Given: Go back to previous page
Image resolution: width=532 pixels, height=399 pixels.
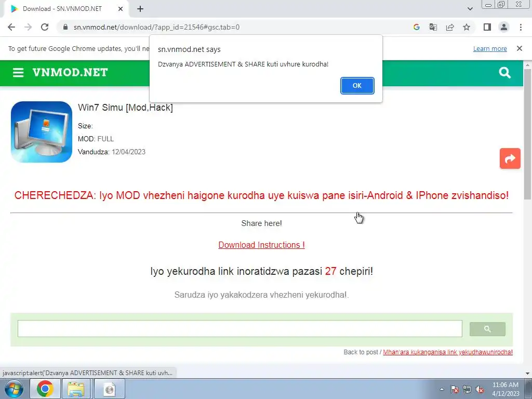Looking at the screenshot, I should click(11, 27).
